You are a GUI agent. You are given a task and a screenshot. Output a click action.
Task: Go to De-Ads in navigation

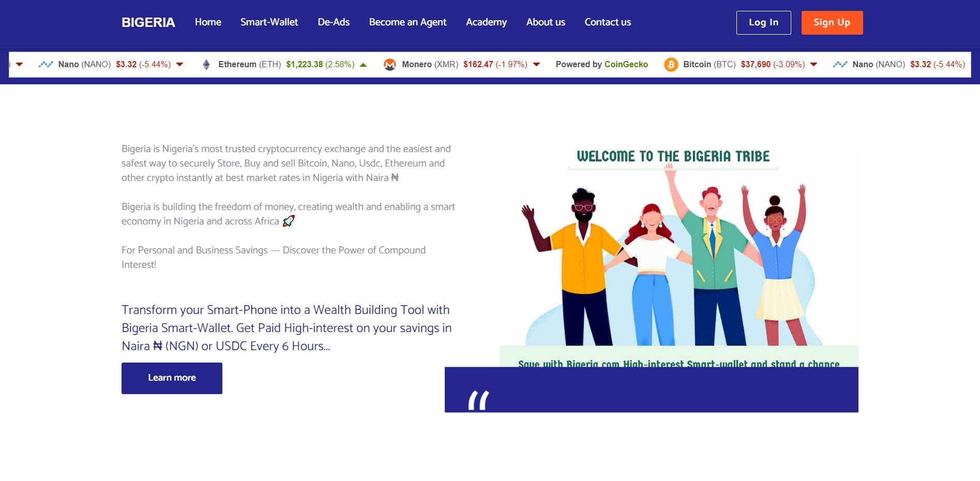(334, 22)
